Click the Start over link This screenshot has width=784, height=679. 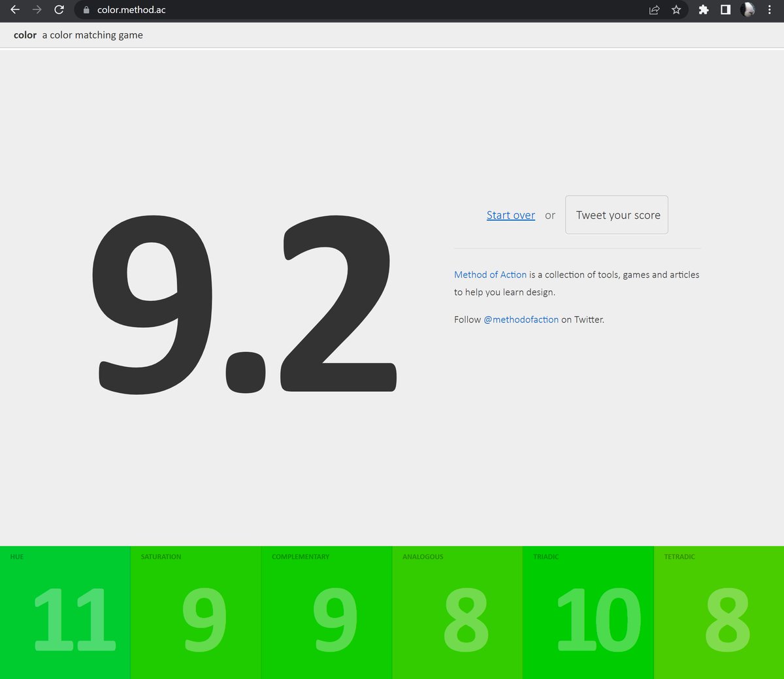pyautogui.click(x=511, y=215)
